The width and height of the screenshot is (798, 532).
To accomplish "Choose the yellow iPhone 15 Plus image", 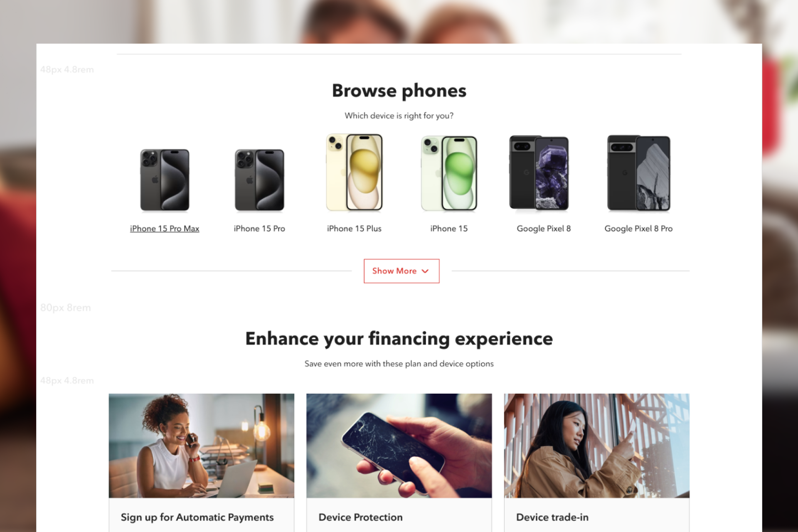I will [354, 172].
